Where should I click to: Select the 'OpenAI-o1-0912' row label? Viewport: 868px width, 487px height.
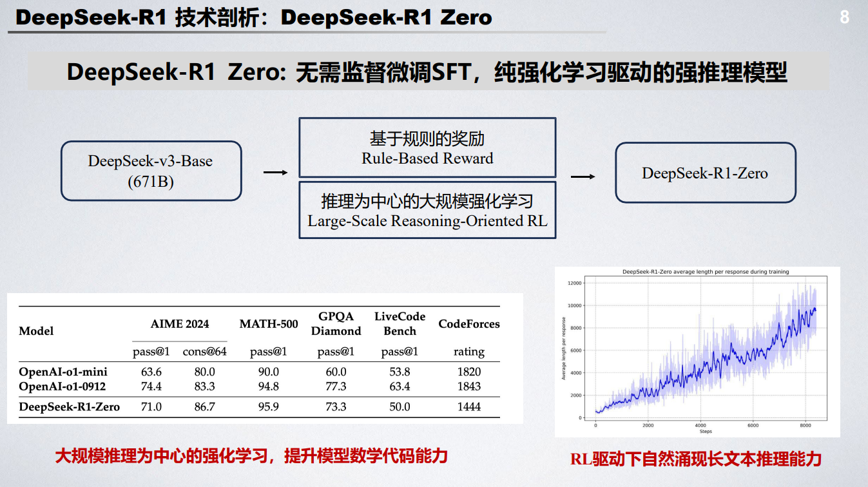tap(62, 387)
